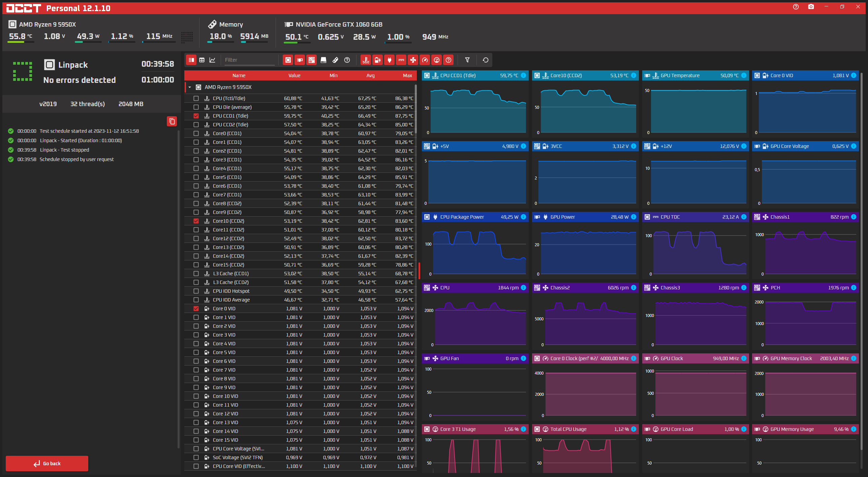Toggle the temperature sensor filter icon
868x477 pixels.
(x=366, y=60)
